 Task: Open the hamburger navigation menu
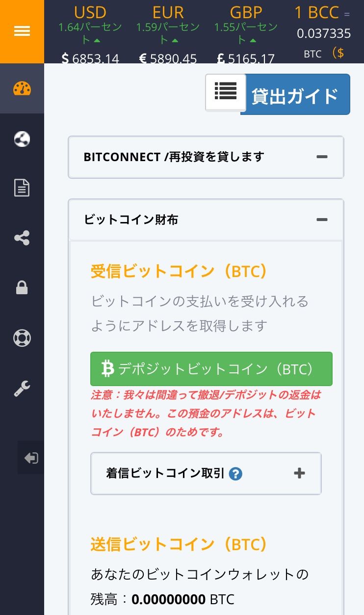click(x=22, y=31)
